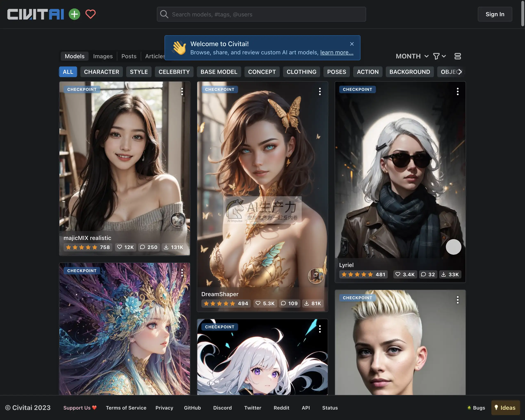The height and width of the screenshot is (420, 525).
Task: Click the Civitai logo
Action: click(x=35, y=14)
